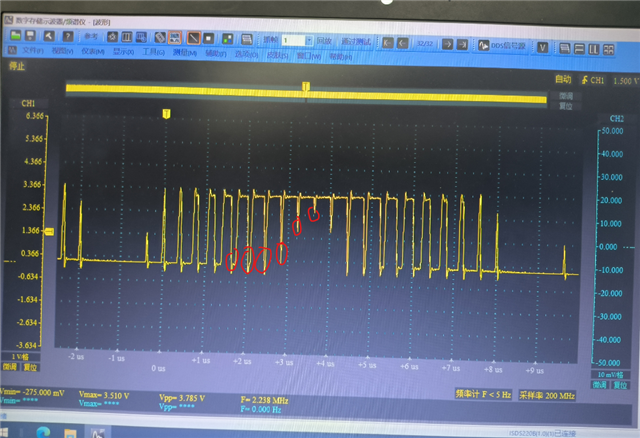Viewport: 640px width, 438px height.
Task: Click the save floppy-disk toolbar icon
Action: [30, 36]
